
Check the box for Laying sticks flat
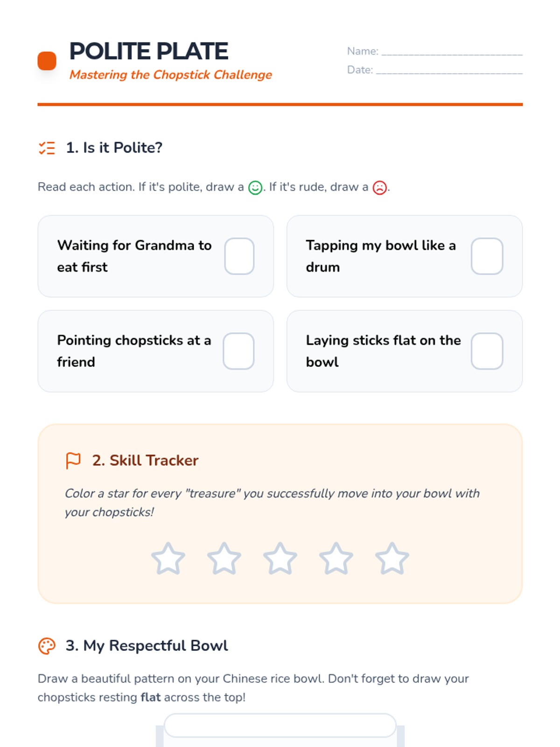tap(487, 351)
